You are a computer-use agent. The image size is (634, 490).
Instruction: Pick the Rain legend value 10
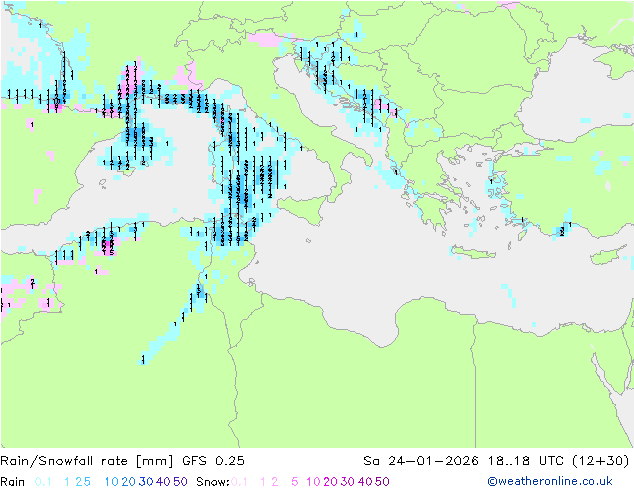[x=112, y=482]
